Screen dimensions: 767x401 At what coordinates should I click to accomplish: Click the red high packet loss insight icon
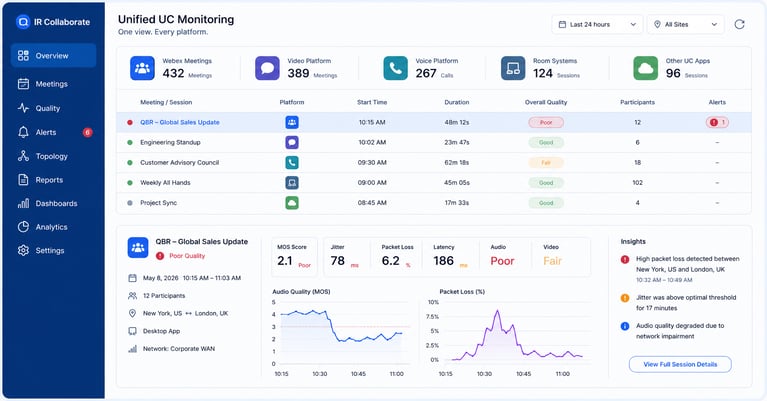tap(625, 259)
